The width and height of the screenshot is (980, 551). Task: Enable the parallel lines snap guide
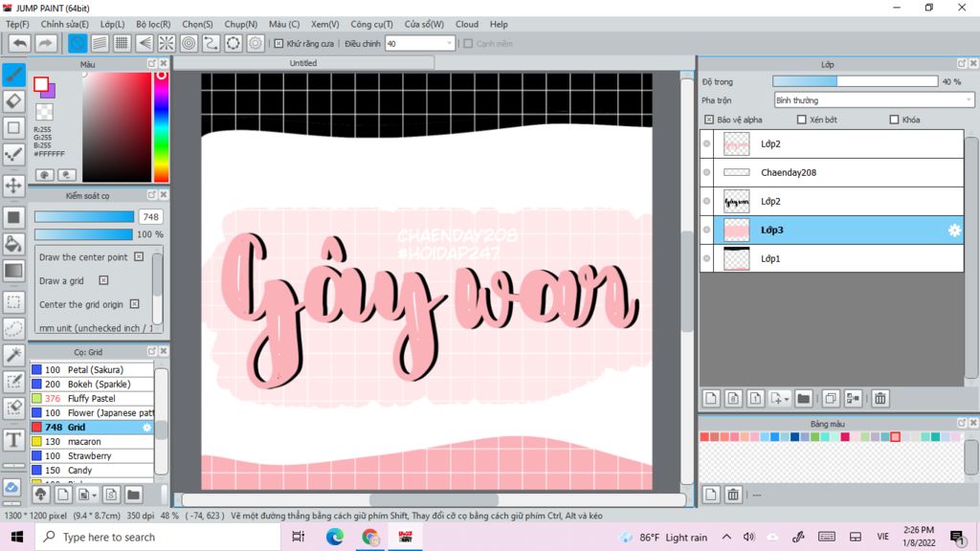pos(100,43)
